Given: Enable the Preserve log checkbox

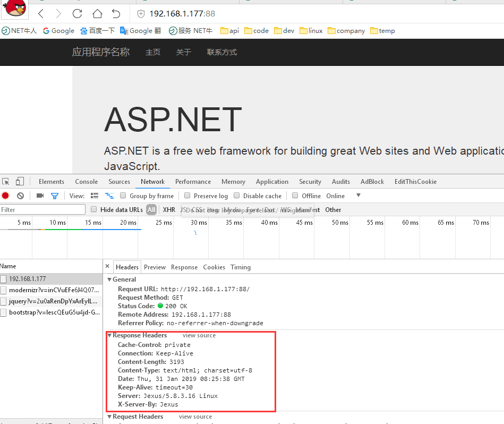Looking at the screenshot, I should 187,196.
